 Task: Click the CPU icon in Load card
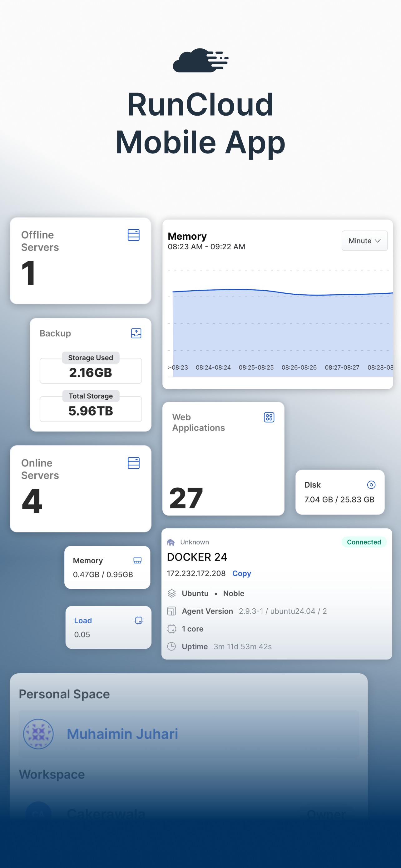(x=138, y=620)
